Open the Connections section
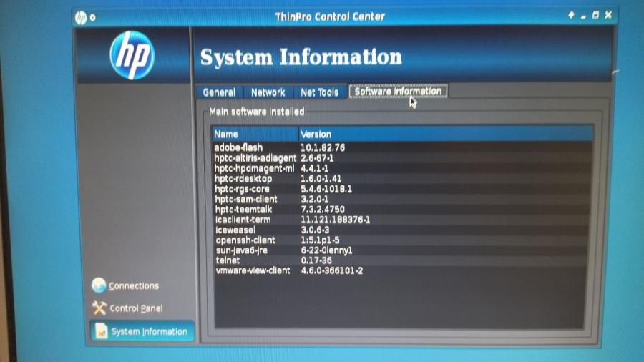This screenshot has width=644, height=362. pos(125,285)
